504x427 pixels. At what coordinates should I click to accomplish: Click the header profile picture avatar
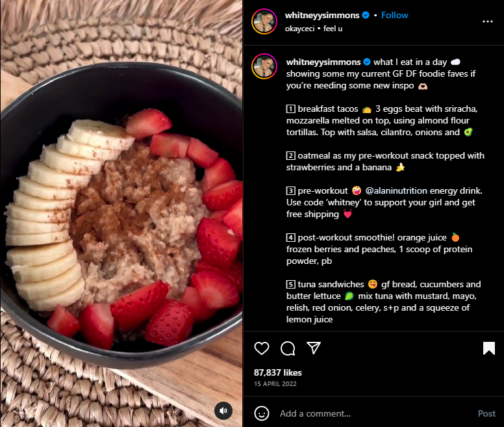tap(264, 21)
